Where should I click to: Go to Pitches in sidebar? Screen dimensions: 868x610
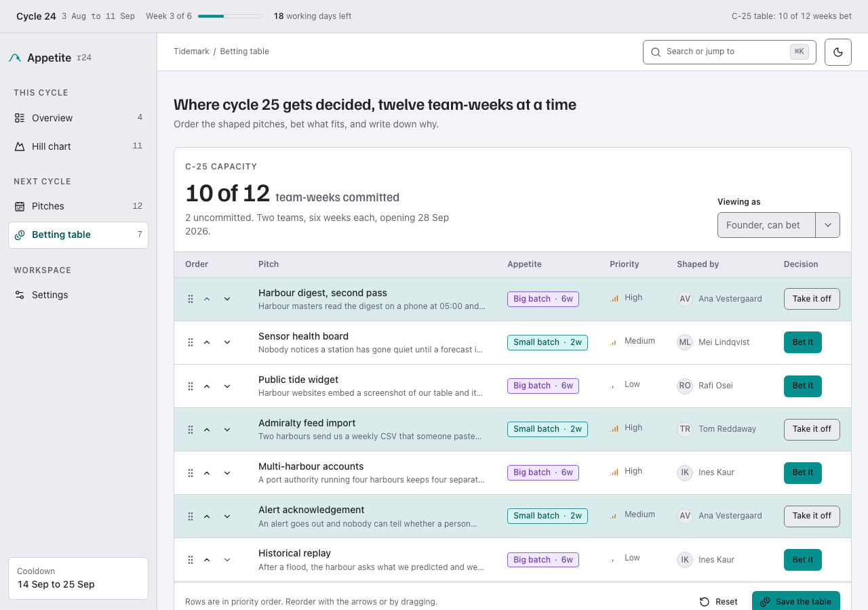coord(78,206)
